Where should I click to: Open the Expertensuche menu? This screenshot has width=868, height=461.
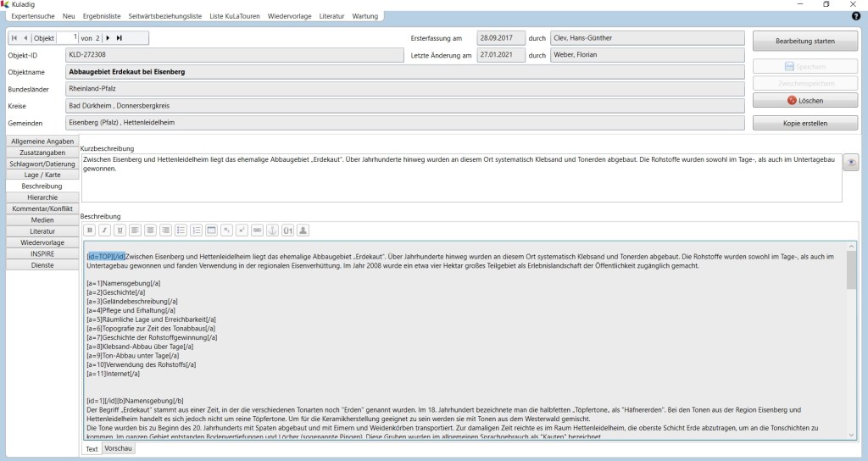34,16
